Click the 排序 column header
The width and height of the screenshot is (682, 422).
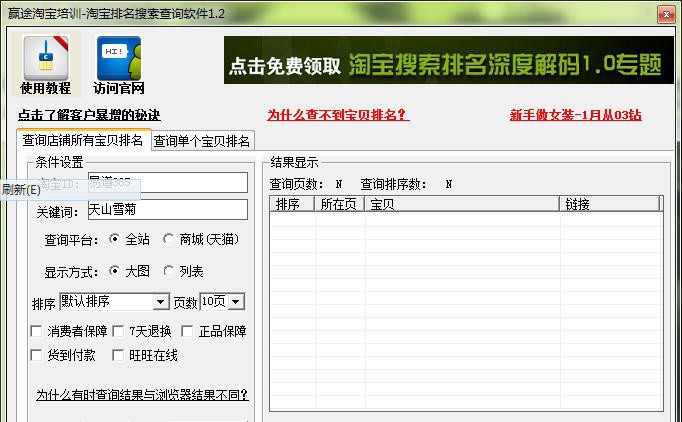coord(292,204)
